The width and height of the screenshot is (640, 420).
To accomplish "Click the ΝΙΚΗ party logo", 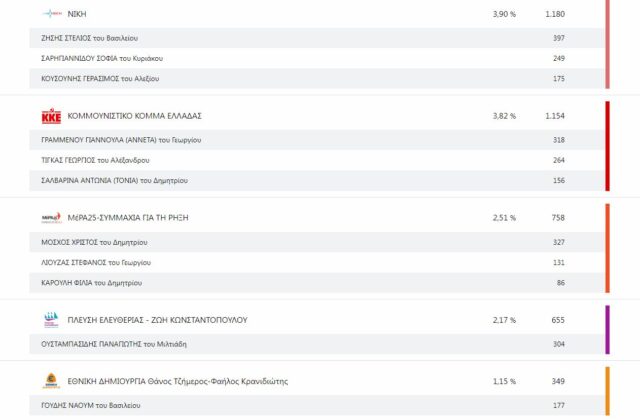I will pos(52,14).
